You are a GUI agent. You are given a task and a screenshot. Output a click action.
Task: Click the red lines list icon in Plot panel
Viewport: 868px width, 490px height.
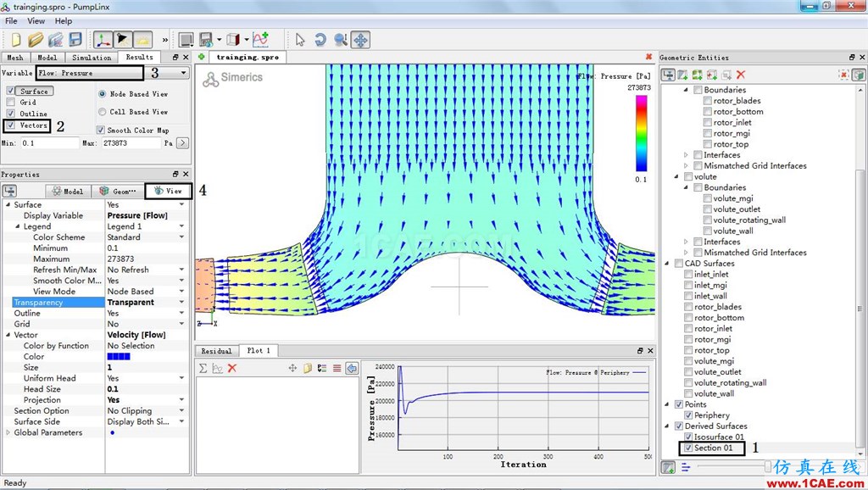tap(337, 368)
